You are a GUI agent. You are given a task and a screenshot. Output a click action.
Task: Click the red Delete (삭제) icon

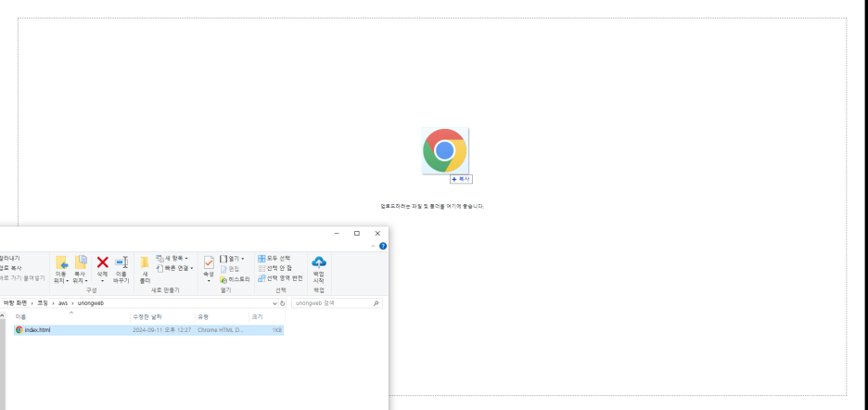click(x=102, y=263)
